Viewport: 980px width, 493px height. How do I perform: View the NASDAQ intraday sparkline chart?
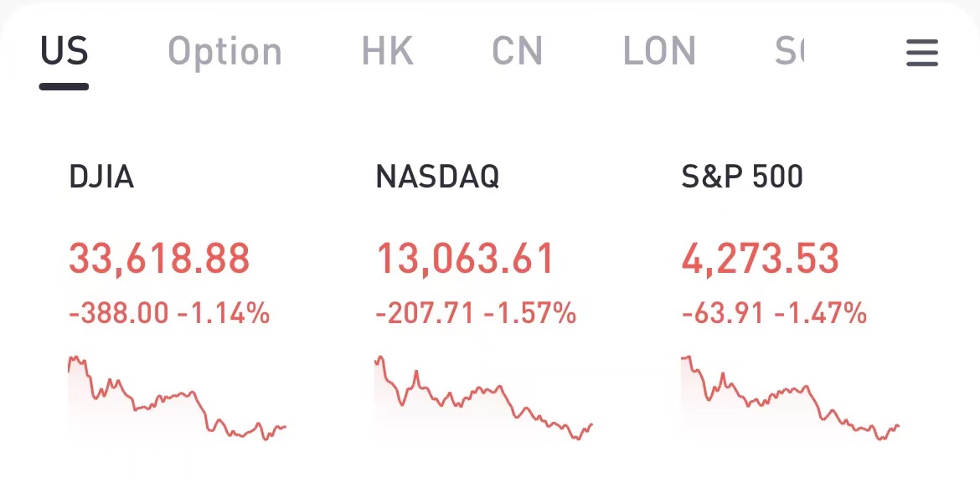click(483, 398)
